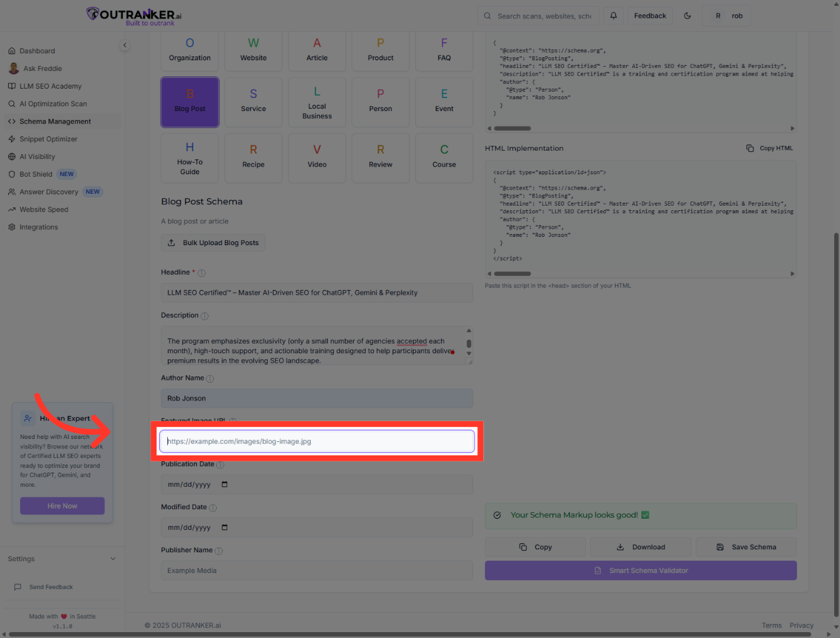Open Ask Freddie in sidebar
The image size is (840, 638).
pos(43,69)
